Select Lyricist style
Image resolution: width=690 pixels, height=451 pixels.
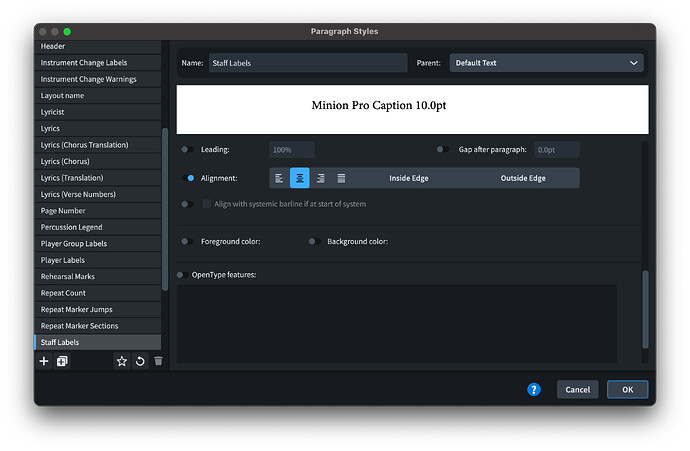(x=98, y=112)
